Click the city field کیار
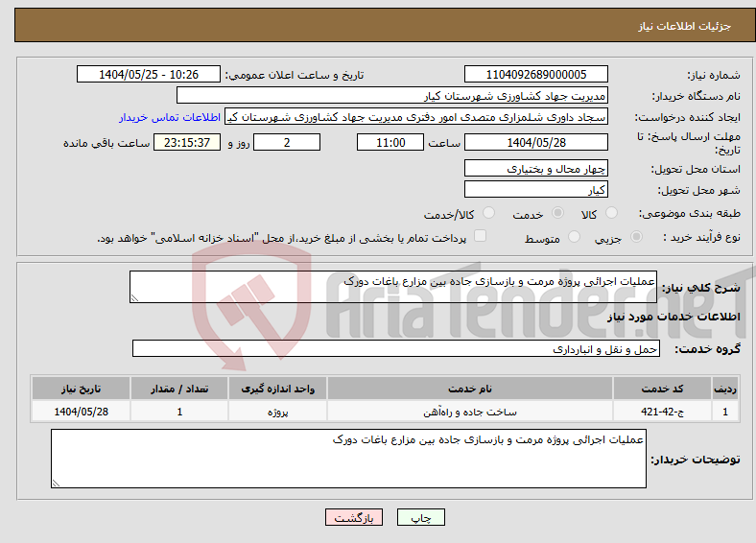 point(536,189)
